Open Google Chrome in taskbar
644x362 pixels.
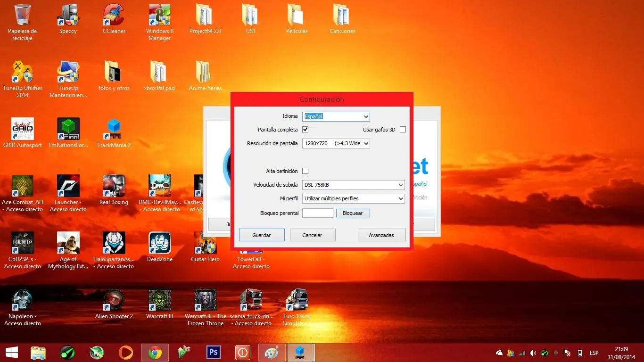(x=155, y=353)
